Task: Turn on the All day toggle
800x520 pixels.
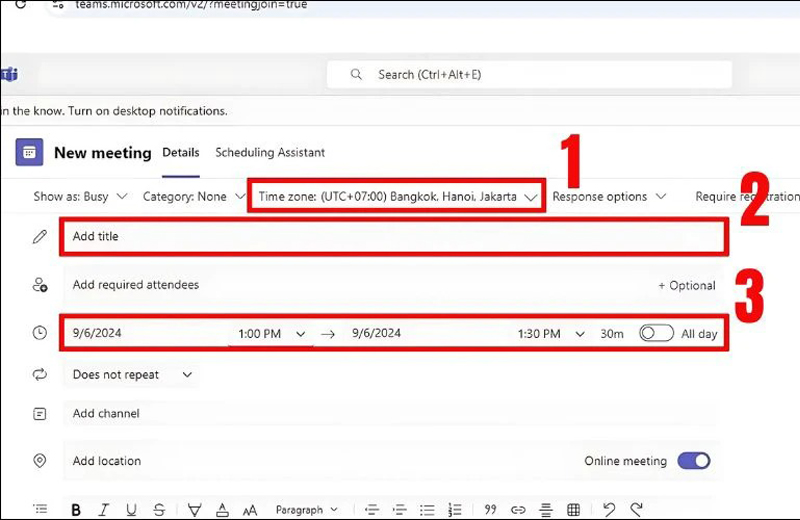Action: point(656,333)
